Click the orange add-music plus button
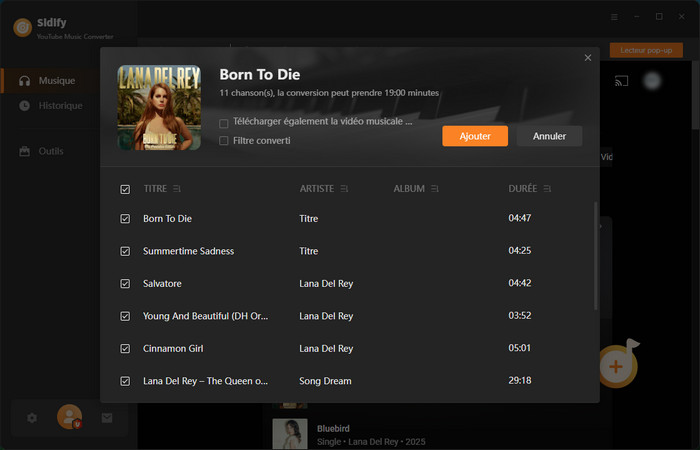The image size is (700, 450). pyautogui.click(x=616, y=366)
